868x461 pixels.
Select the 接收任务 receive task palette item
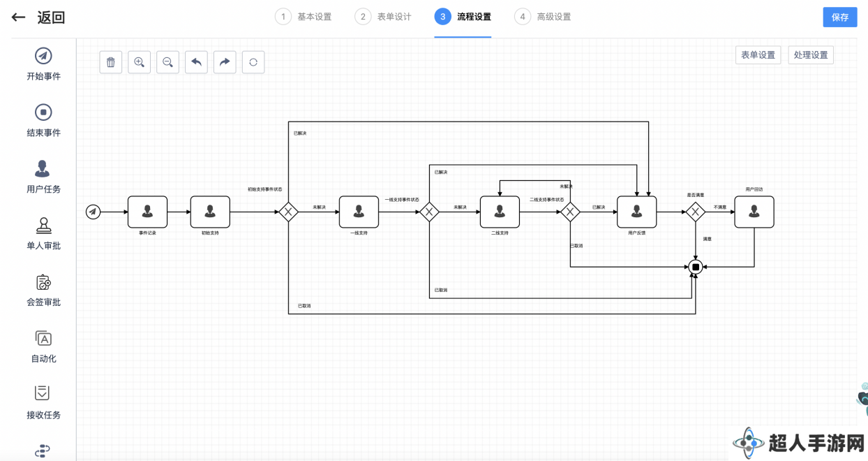(43, 403)
